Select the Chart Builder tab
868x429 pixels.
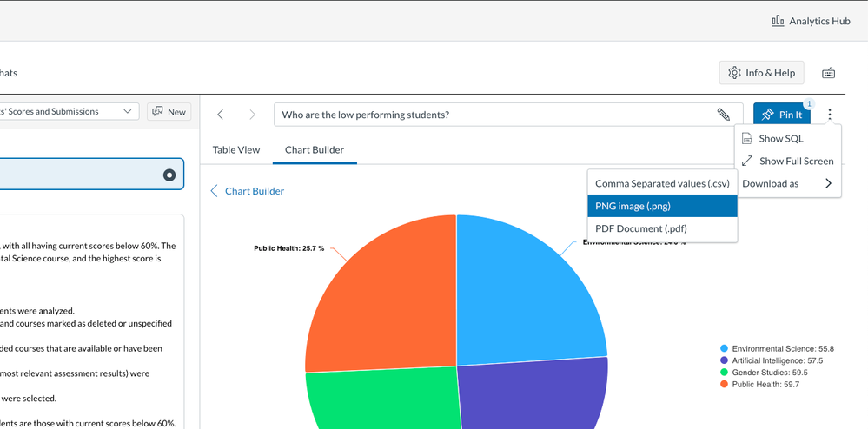tap(315, 149)
